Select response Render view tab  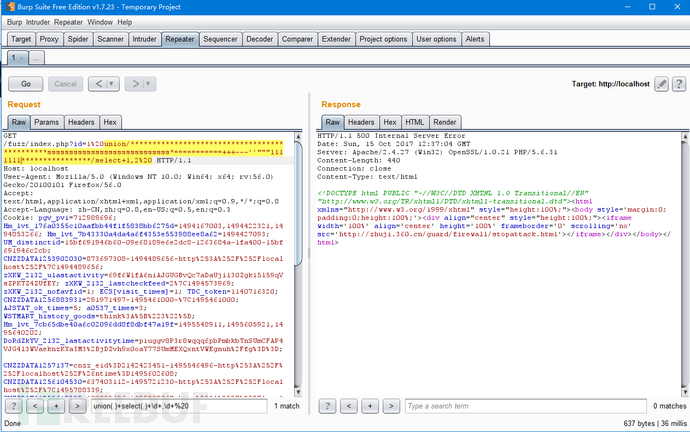445,122
